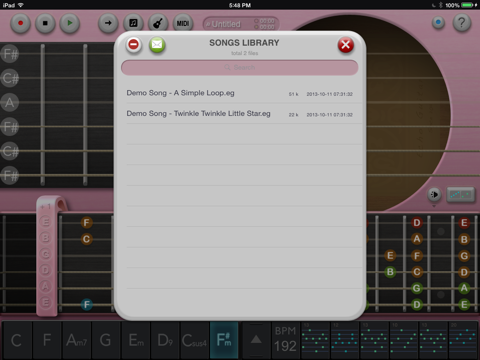Select the second strum pattern labeled 12
The image size is (480, 360).
click(345, 340)
